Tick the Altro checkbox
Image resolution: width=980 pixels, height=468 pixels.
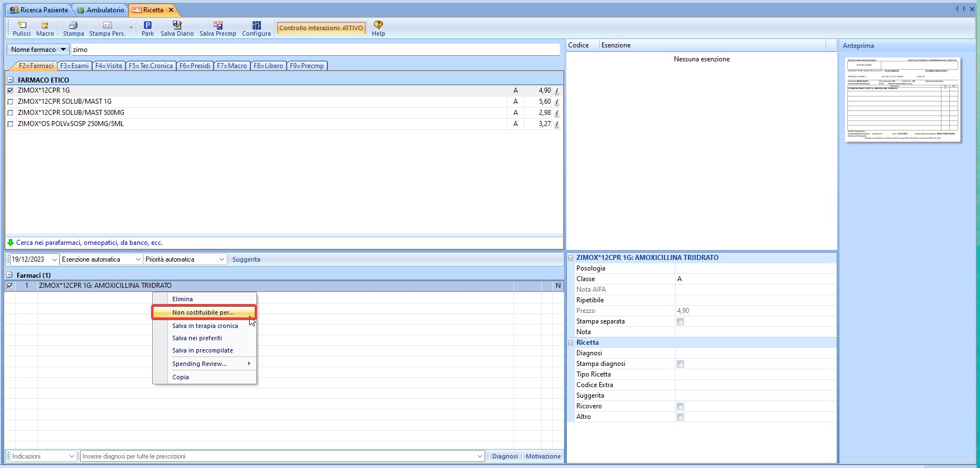point(680,417)
